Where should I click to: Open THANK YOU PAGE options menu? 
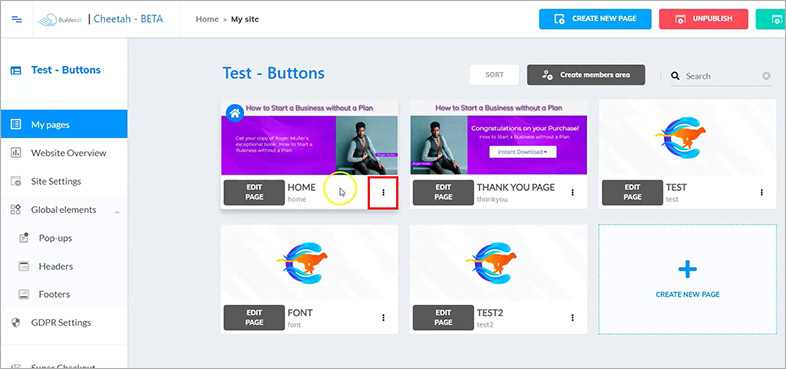click(x=572, y=192)
